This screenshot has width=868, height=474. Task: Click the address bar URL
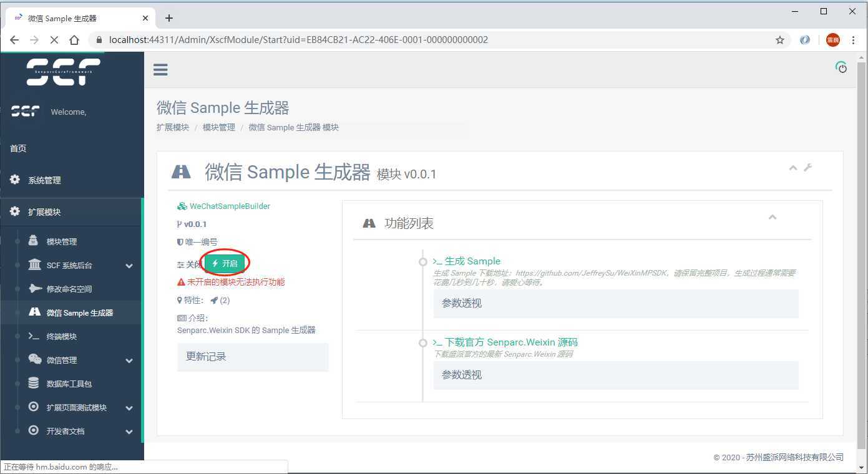[x=298, y=40]
